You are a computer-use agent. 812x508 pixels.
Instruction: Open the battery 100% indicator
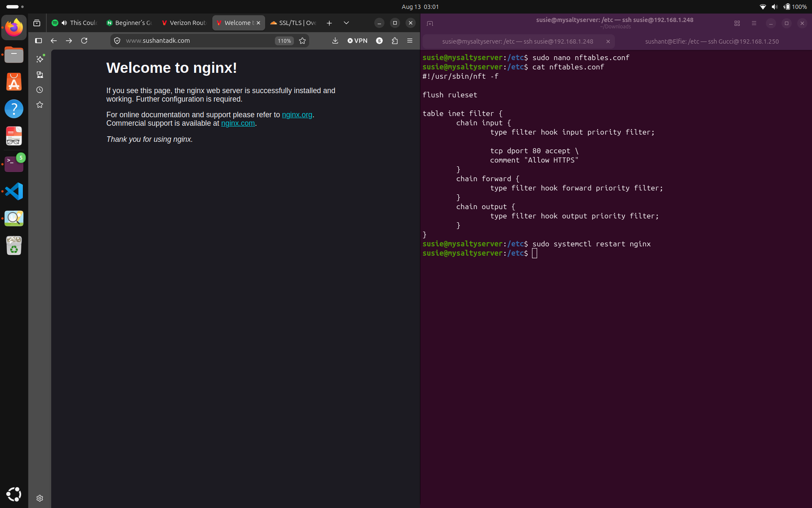coord(795,7)
